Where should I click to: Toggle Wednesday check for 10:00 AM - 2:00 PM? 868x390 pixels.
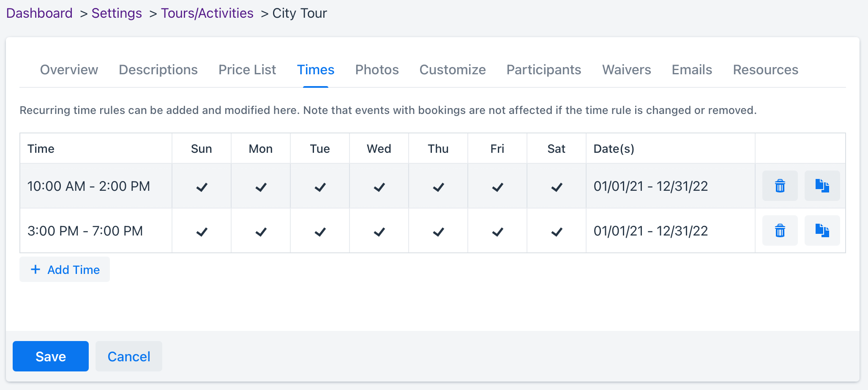(379, 187)
